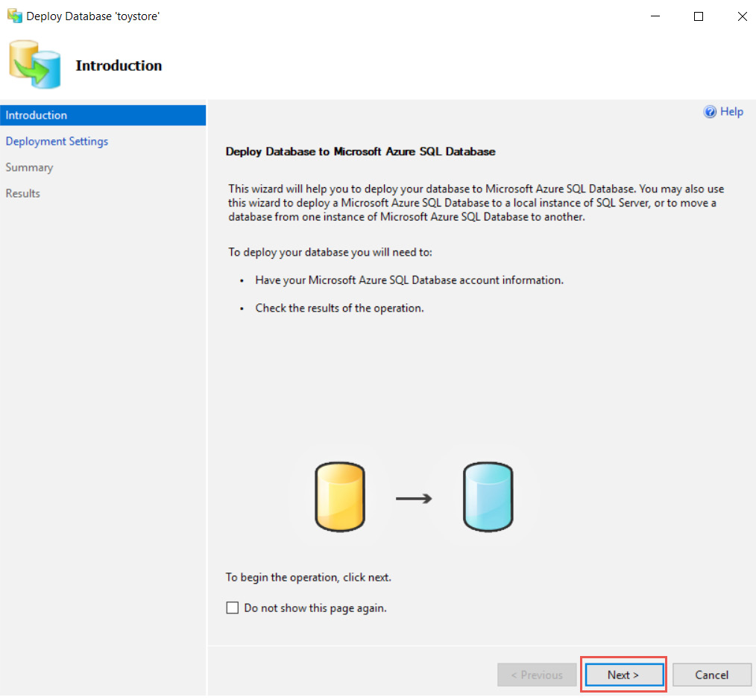This screenshot has width=756, height=700.
Task: Click the window title 'Deploy Database 'toystore''
Action: [x=93, y=16]
